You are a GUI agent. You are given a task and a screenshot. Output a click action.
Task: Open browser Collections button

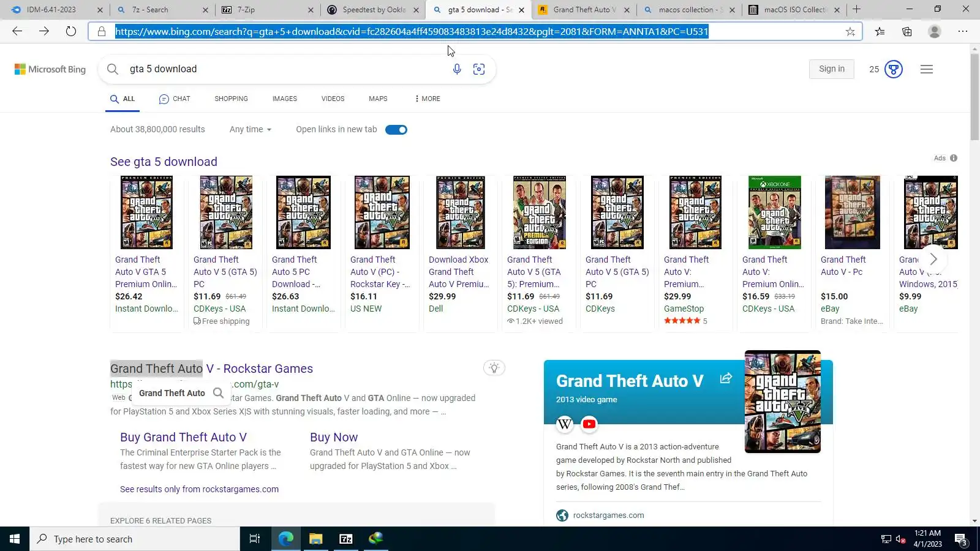907,32
